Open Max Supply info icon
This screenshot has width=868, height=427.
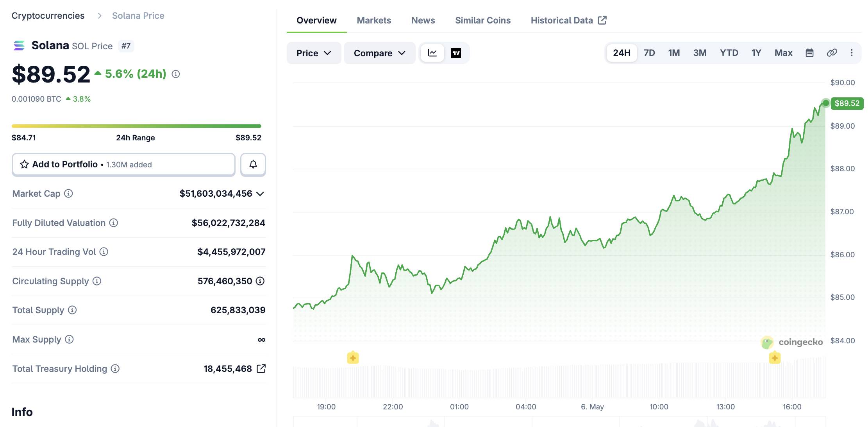tap(69, 339)
